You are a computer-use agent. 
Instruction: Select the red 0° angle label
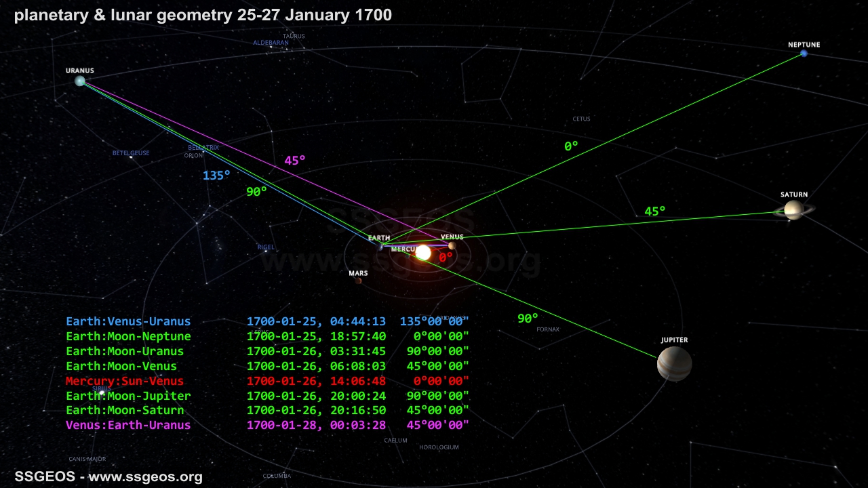click(x=446, y=258)
